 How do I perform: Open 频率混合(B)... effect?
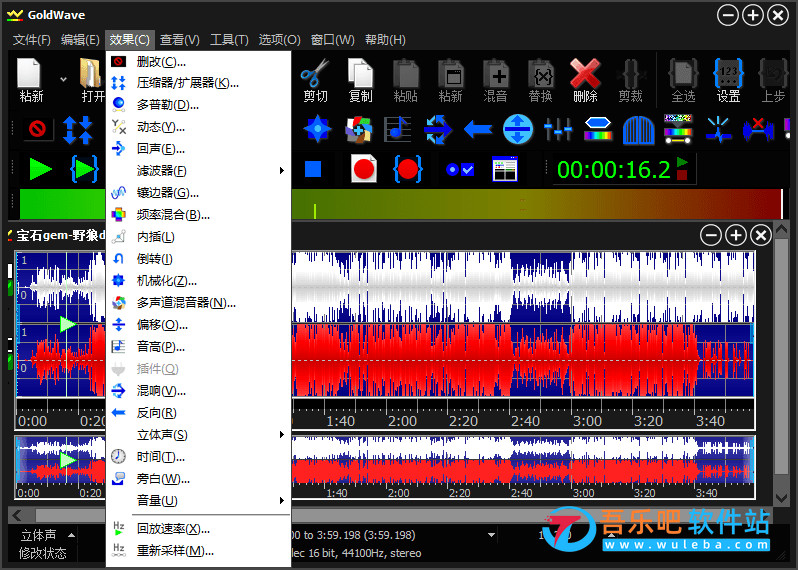tap(198, 215)
